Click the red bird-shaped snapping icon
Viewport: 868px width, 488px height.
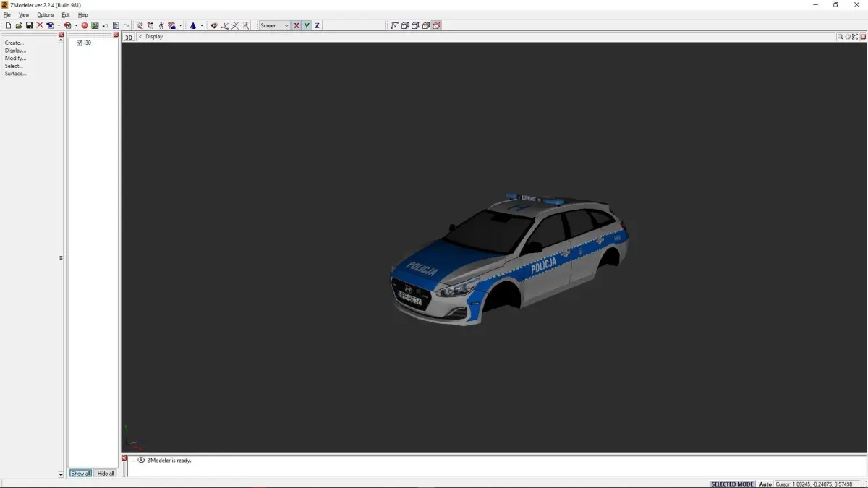(x=214, y=25)
